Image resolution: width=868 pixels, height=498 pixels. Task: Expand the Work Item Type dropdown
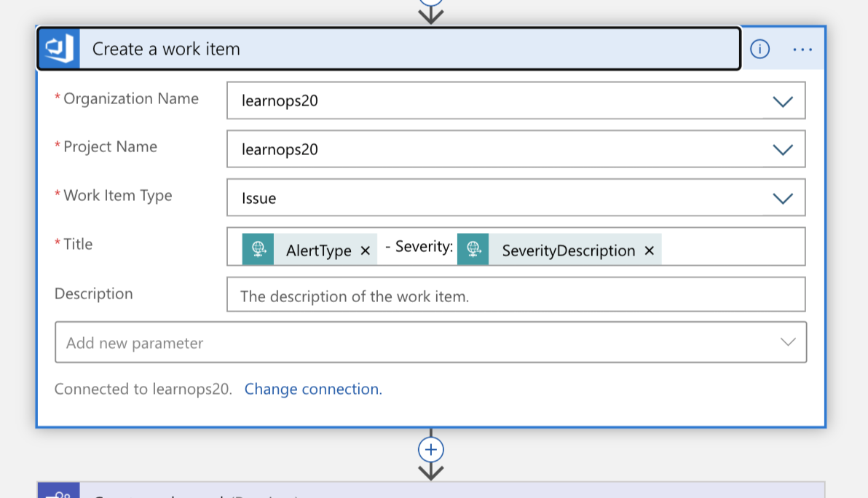click(782, 198)
